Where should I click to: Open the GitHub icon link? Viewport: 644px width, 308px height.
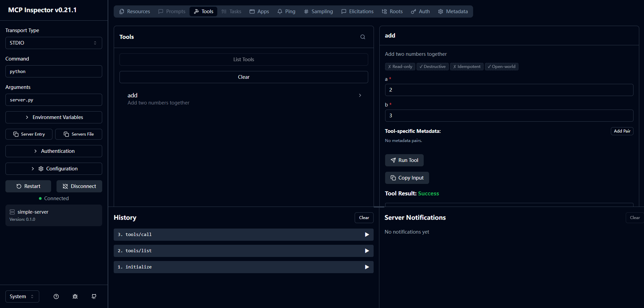94,297
